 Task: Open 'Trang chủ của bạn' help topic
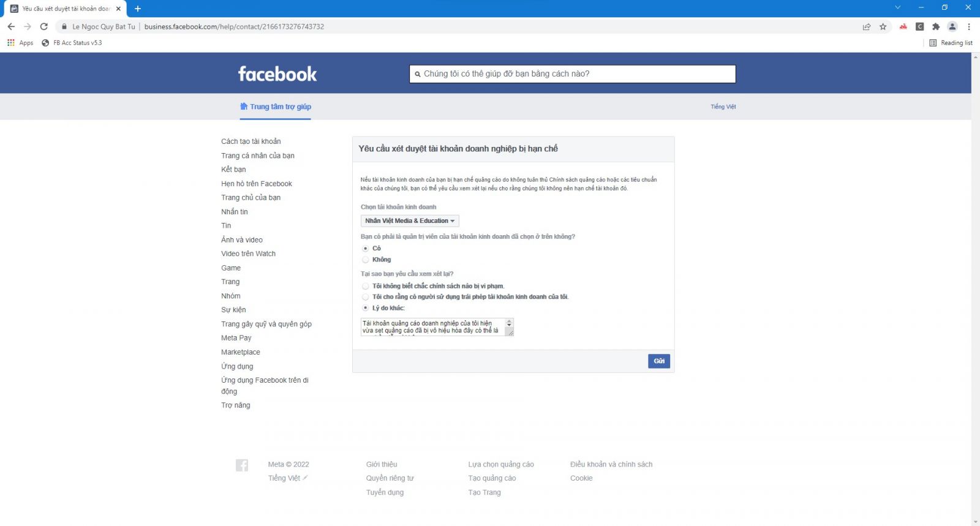(251, 198)
